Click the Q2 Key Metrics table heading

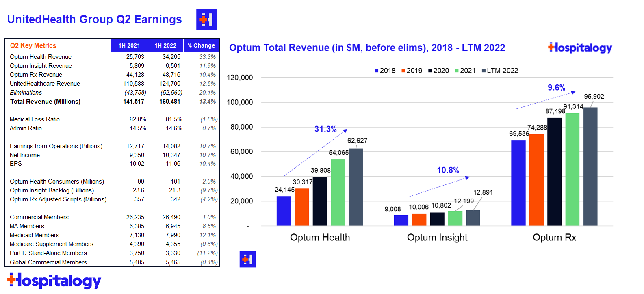click(33, 45)
